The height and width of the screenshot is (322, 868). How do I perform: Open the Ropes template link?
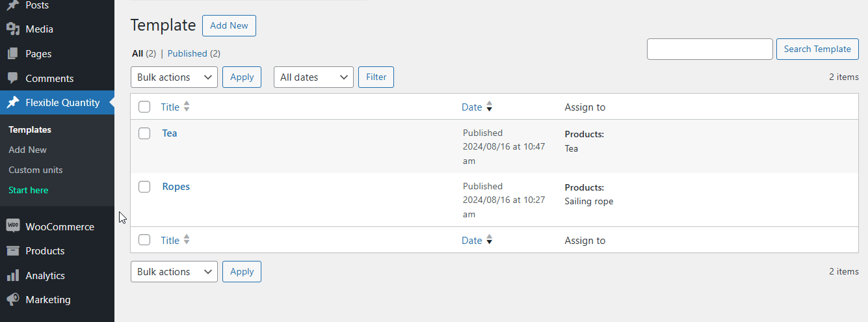[x=176, y=187]
